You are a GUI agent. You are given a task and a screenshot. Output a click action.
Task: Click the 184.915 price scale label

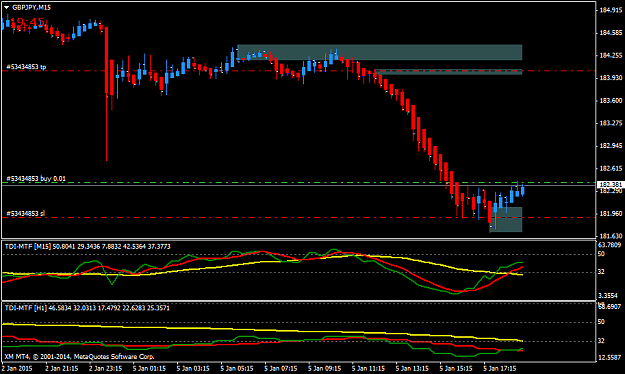pos(611,10)
